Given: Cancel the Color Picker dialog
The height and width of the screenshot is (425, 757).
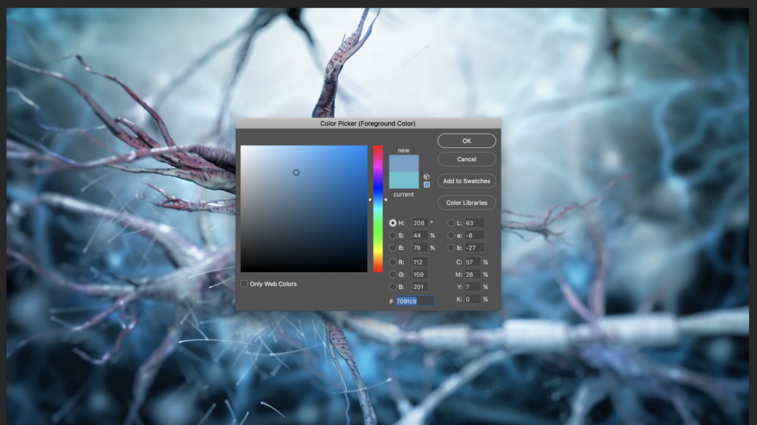Looking at the screenshot, I should pos(466,159).
